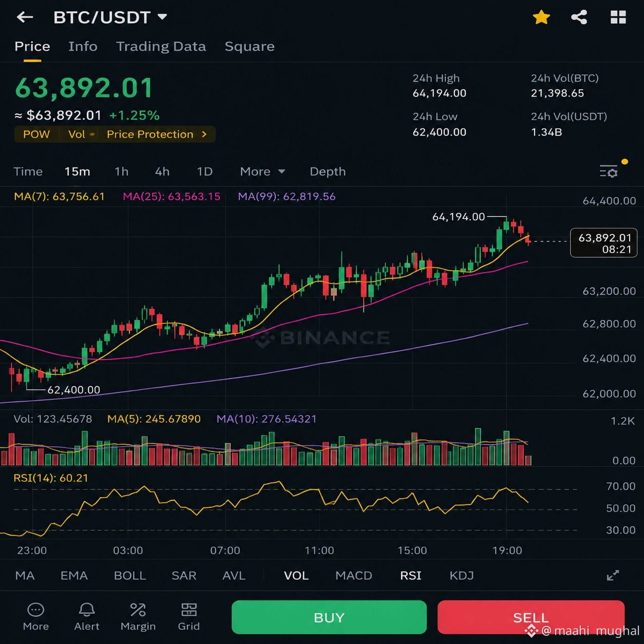Toggle the AVL indicator
644x644 pixels.
click(x=234, y=576)
